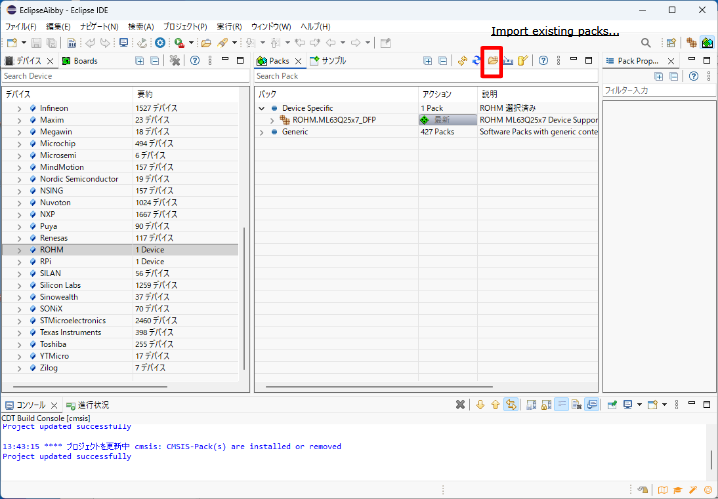Click the blue refresh packs icon

pos(477,60)
